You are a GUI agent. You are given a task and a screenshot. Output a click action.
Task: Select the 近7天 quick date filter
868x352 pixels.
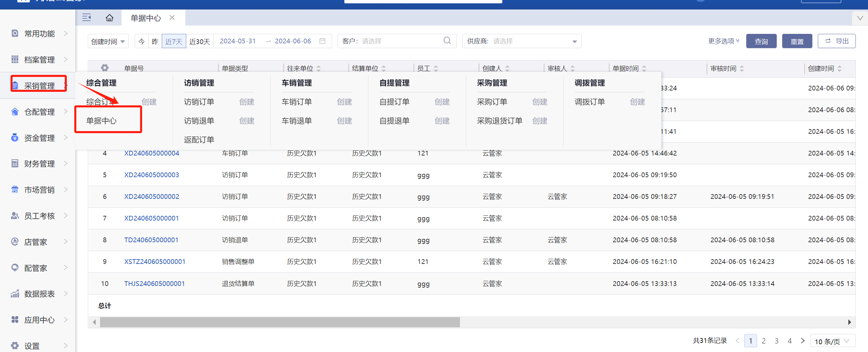[174, 41]
